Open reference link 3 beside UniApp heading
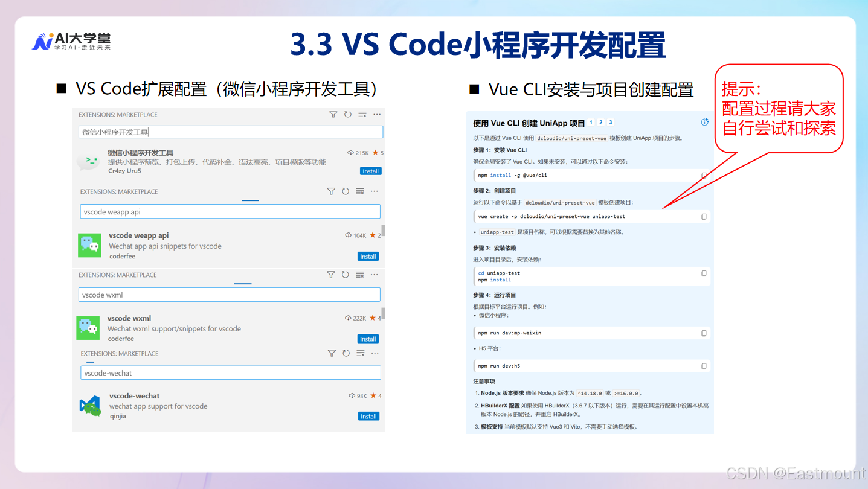The width and height of the screenshot is (868, 489). 611,123
